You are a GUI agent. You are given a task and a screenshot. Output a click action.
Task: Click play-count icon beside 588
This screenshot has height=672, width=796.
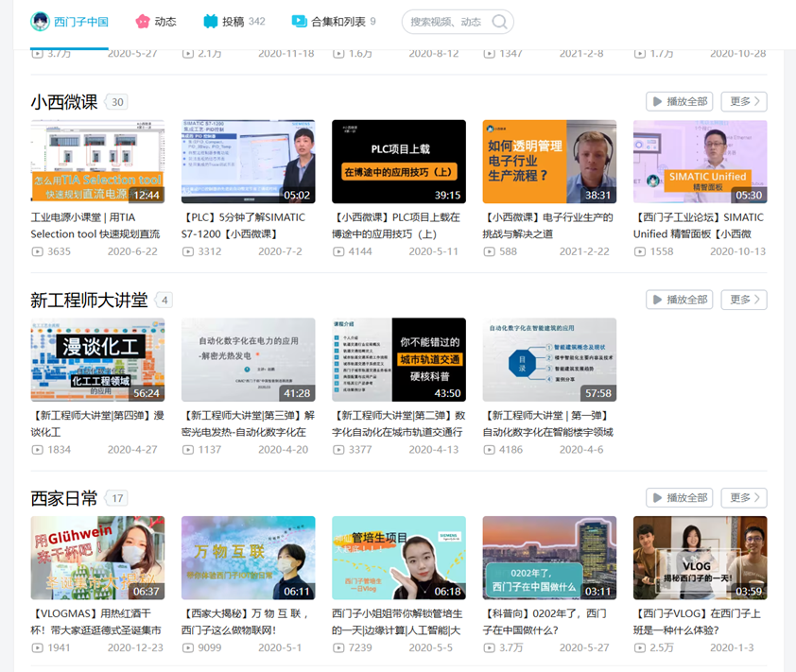[490, 251]
